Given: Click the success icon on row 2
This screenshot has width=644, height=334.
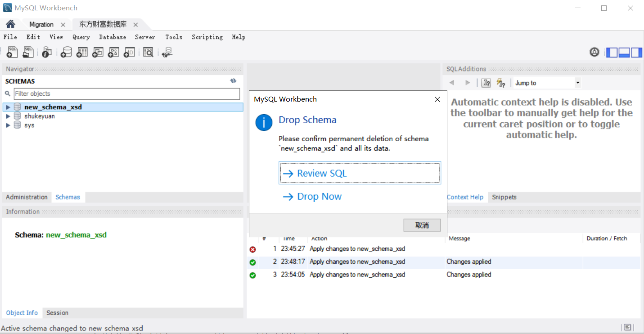Looking at the screenshot, I should (x=252, y=263).
